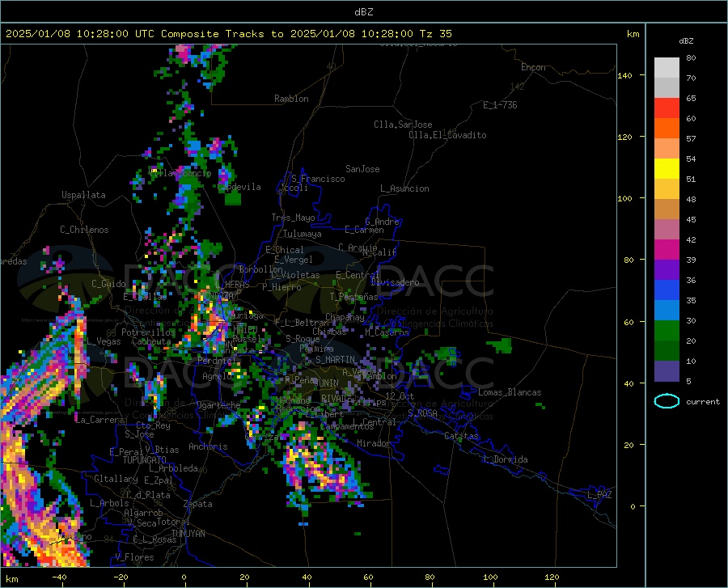Select the dark orange legend band below red
Image resolution: width=728 pixels, height=588 pixels.
pyautogui.click(x=667, y=129)
